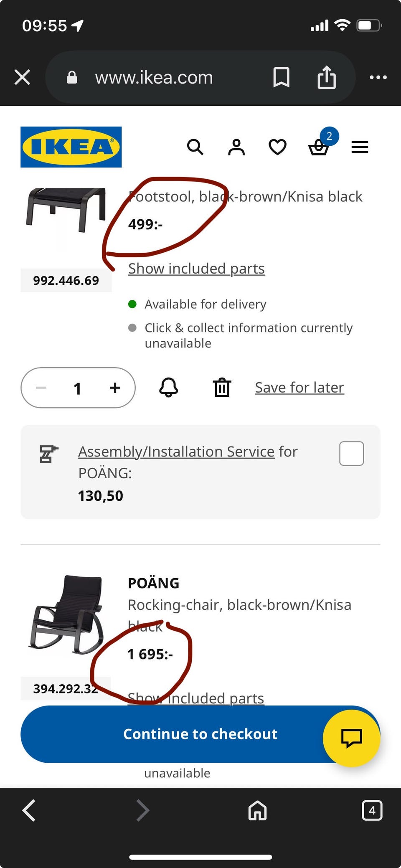Decrease footstool quantity with minus button
This screenshot has width=401, height=868.
tap(41, 388)
